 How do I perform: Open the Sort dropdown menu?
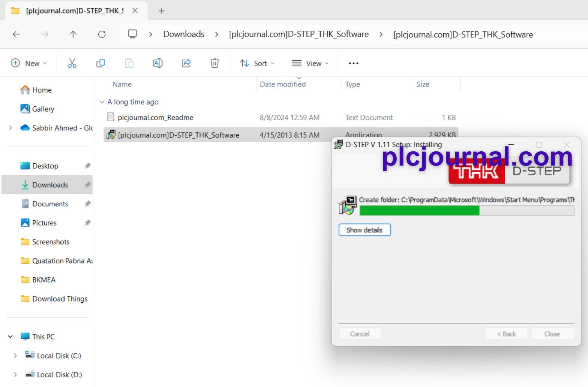coord(257,63)
